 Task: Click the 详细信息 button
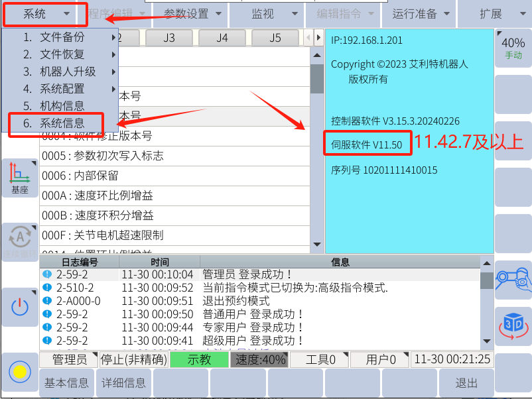(123, 383)
